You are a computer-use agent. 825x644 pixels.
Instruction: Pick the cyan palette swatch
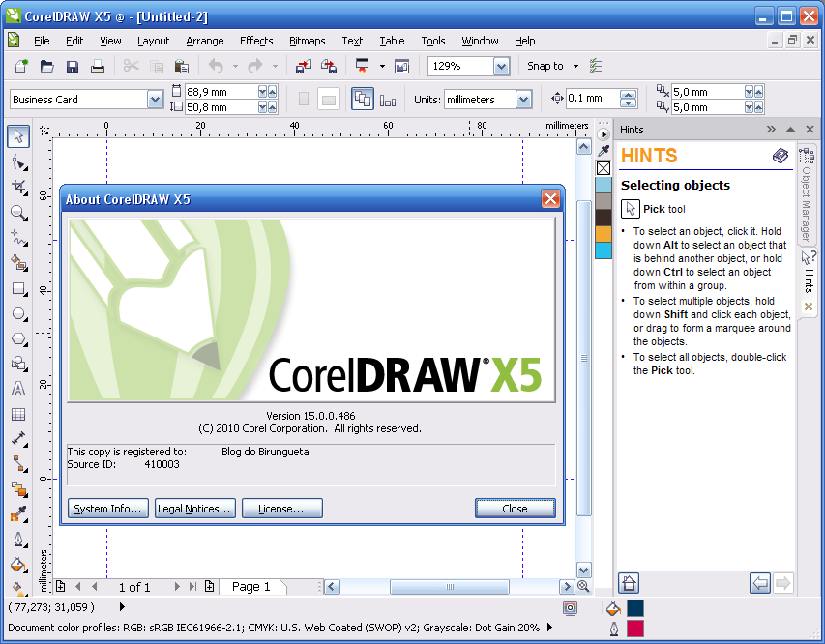click(x=604, y=250)
